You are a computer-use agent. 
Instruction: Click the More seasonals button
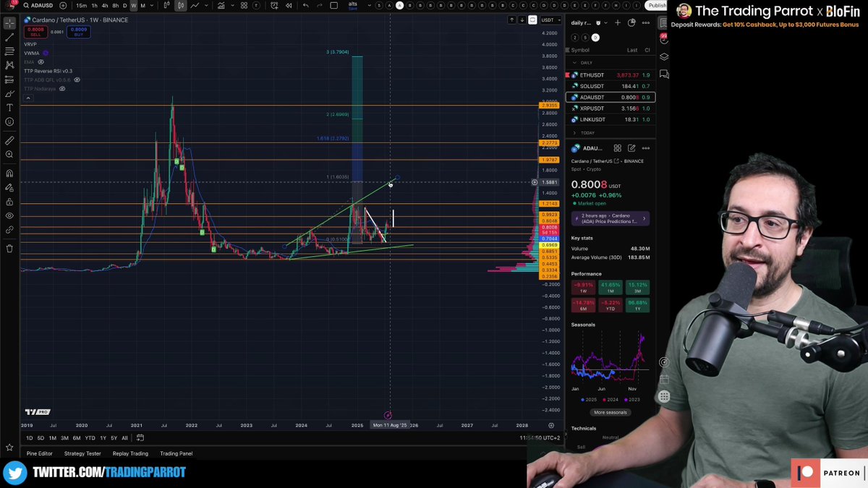pos(610,412)
